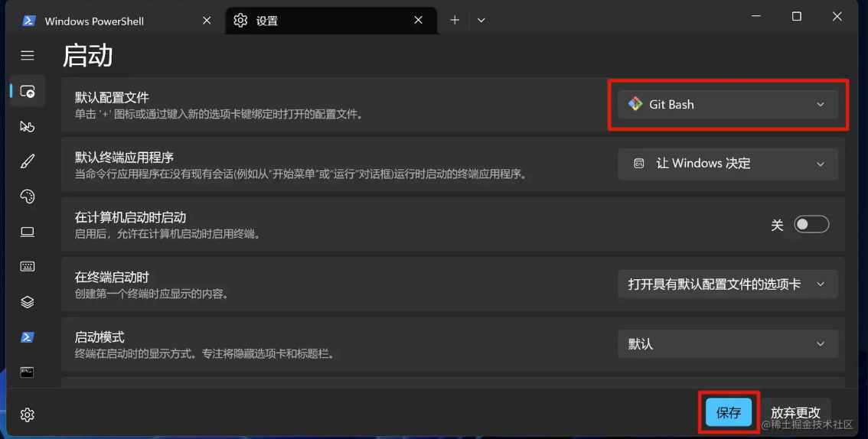Open Actions via keyboard icon

pyautogui.click(x=28, y=267)
